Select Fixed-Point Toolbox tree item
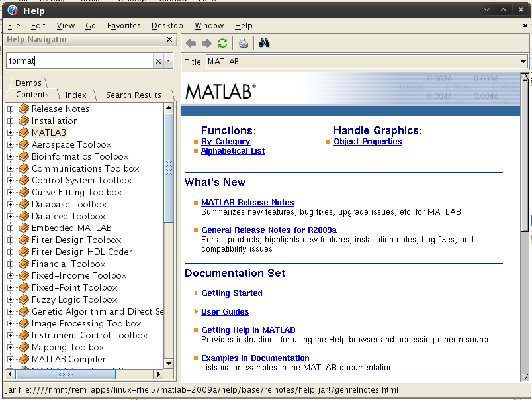This screenshot has width=532, height=400. [x=74, y=287]
